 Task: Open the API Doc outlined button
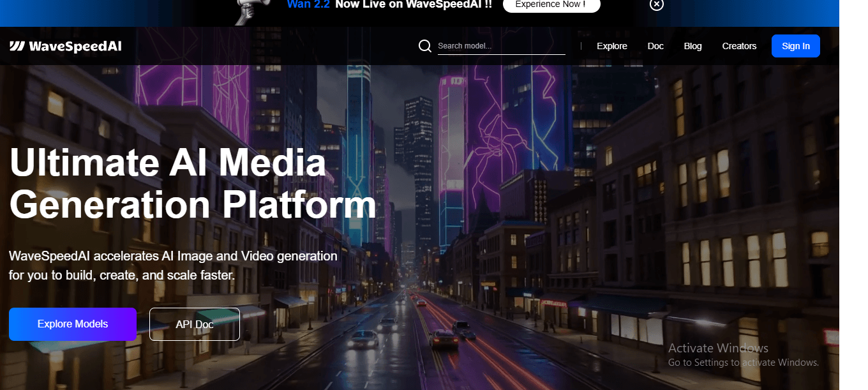click(x=195, y=324)
